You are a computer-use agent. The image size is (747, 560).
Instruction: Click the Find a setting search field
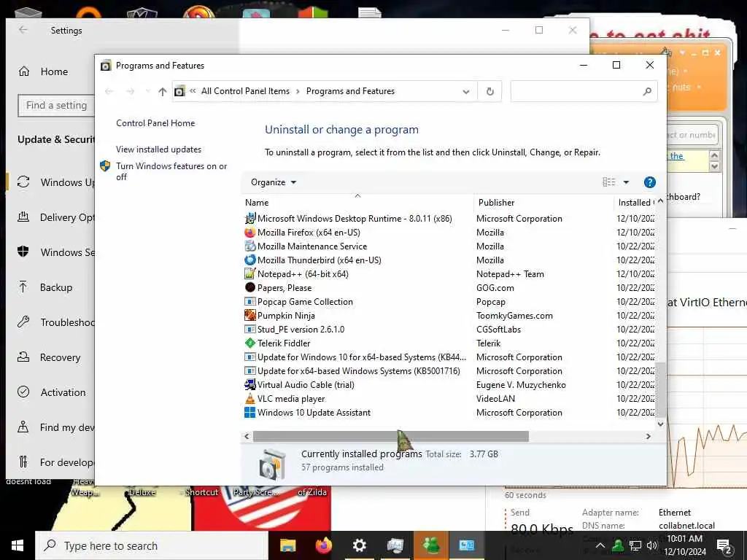pyautogui.click(x=56, y=105)
